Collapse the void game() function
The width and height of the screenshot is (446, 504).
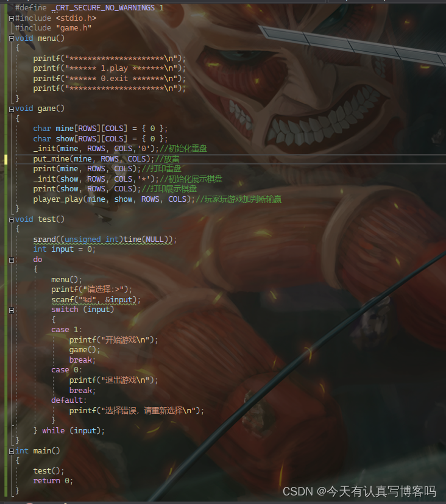(12, 109)
